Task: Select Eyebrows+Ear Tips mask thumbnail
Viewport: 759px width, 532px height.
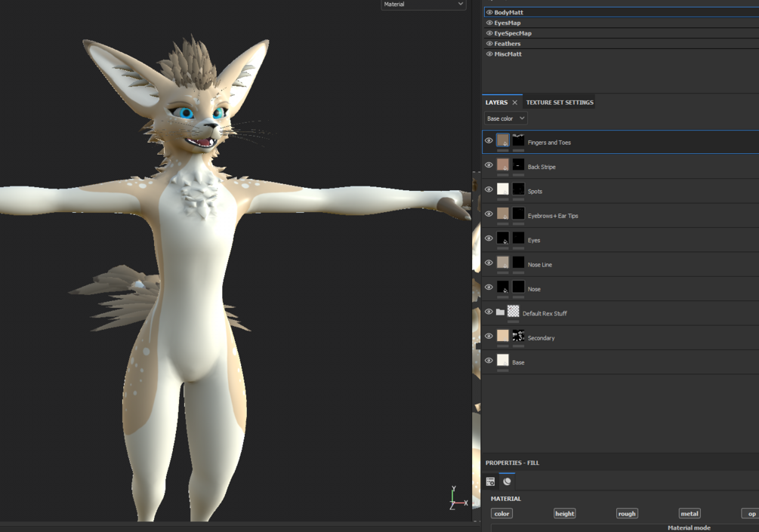Action: (x=518, y=214)
